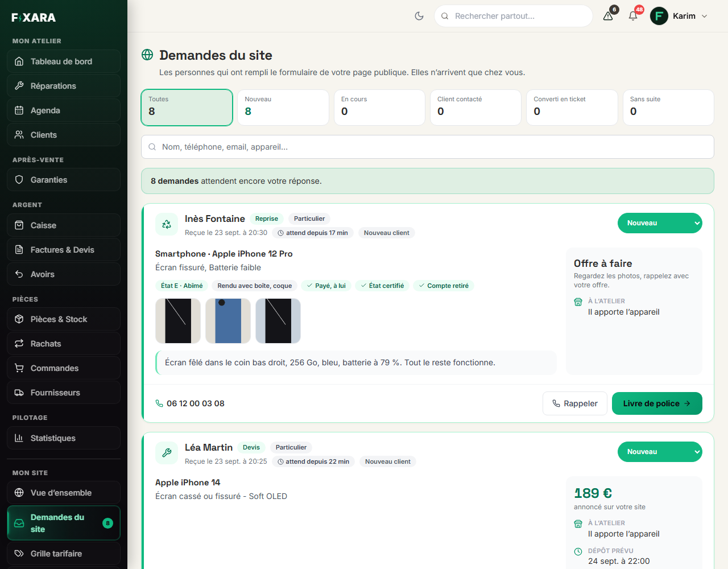Expand the Karim account menu chevron
Screen dimensions: 728x569
(x=705, y=16)
